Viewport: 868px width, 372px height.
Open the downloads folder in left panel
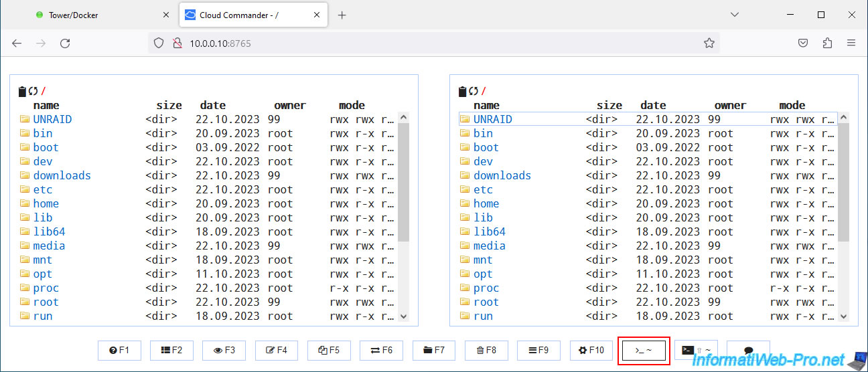tap(62, 175)
